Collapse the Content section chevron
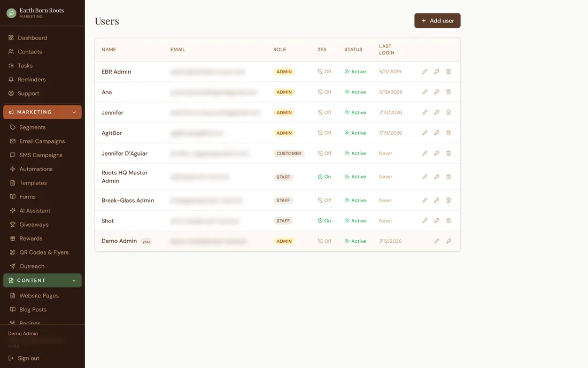588x368 pixels. [x=74, y=281]
